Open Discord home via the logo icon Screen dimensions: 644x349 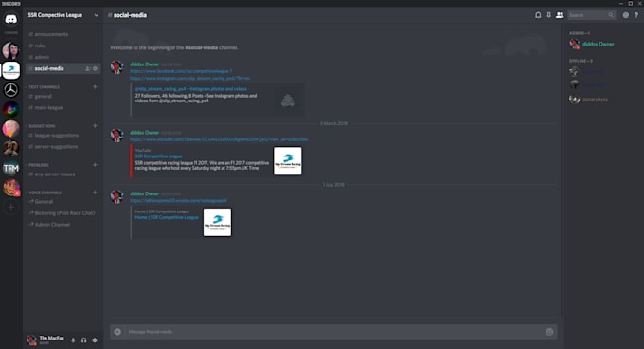[10, 19]
